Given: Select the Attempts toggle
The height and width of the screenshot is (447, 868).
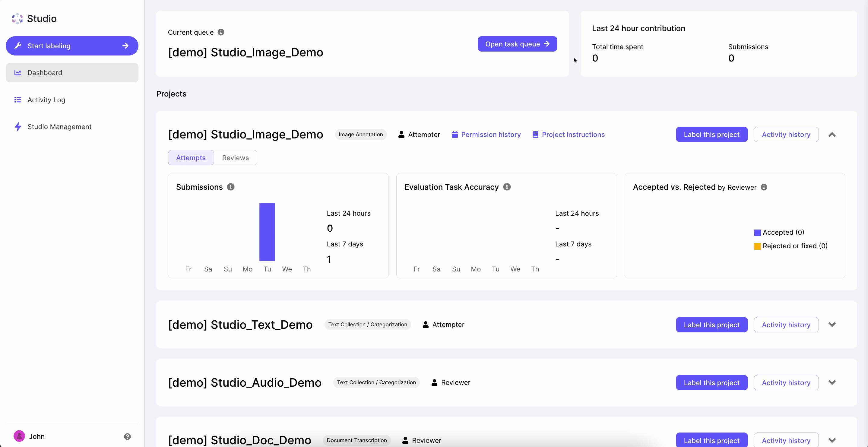Looking at the screenshot, I should coord(191,158).
